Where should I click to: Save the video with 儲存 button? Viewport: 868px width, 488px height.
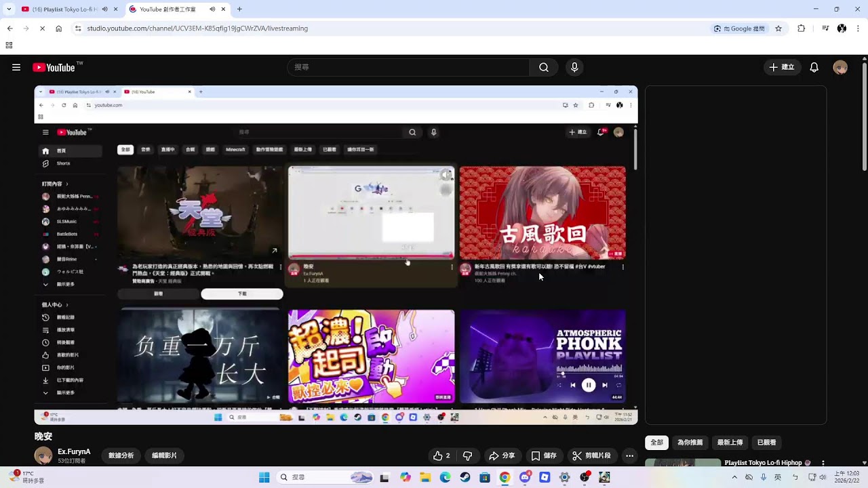click(544, 455)
